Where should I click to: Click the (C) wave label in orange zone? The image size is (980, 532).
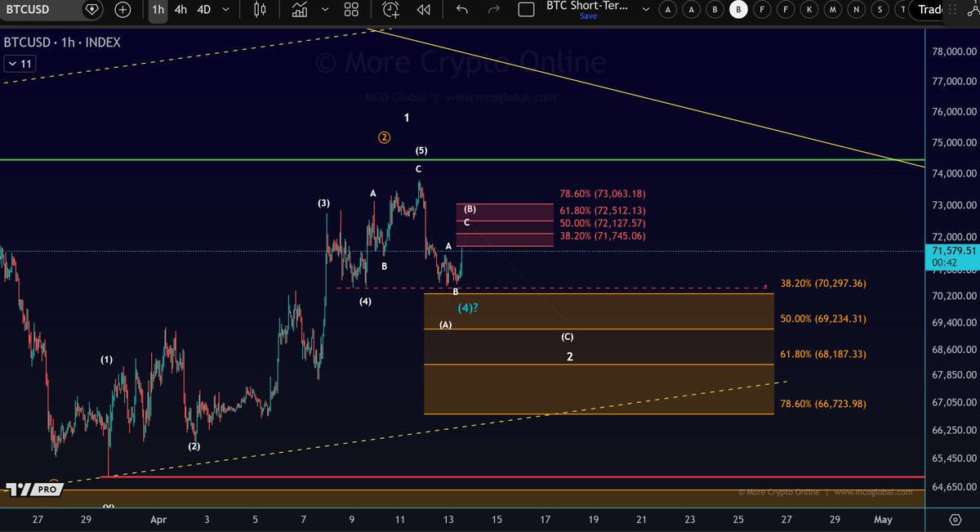tap(568, 337)
